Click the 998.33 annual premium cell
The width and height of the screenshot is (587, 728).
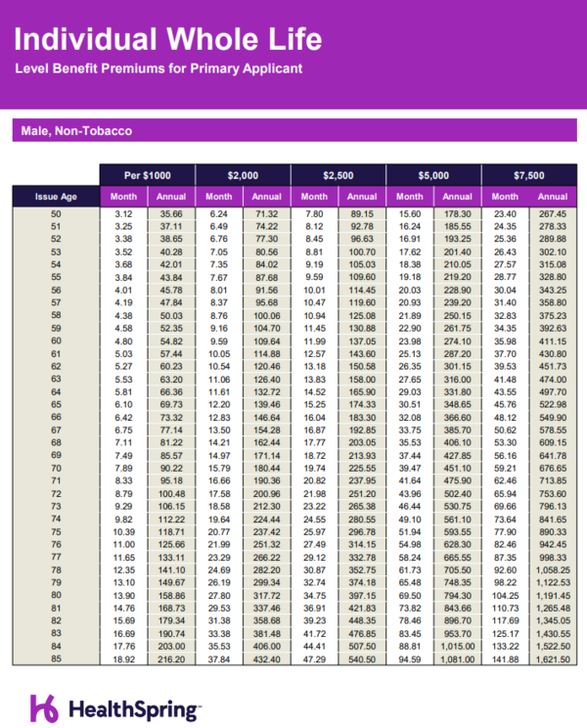coord(553,558)
